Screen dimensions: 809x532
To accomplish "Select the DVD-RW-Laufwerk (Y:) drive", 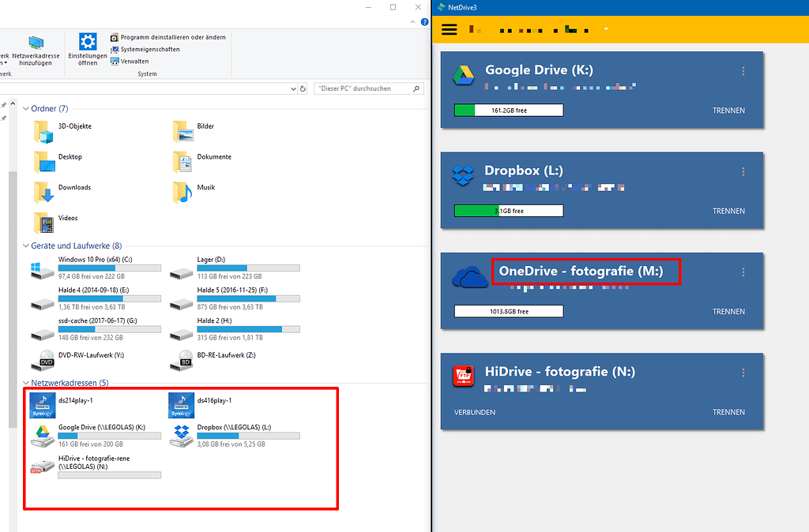I will pos(78,361).
